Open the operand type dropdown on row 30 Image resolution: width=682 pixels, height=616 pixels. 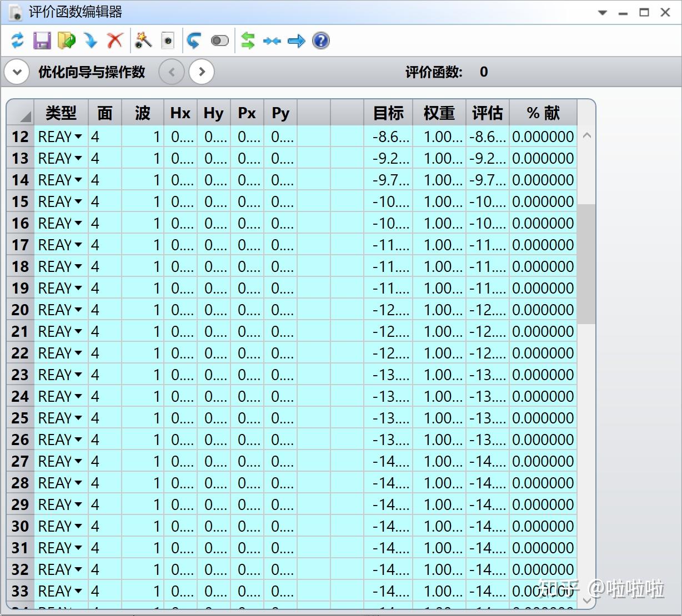tap(78, 526)
